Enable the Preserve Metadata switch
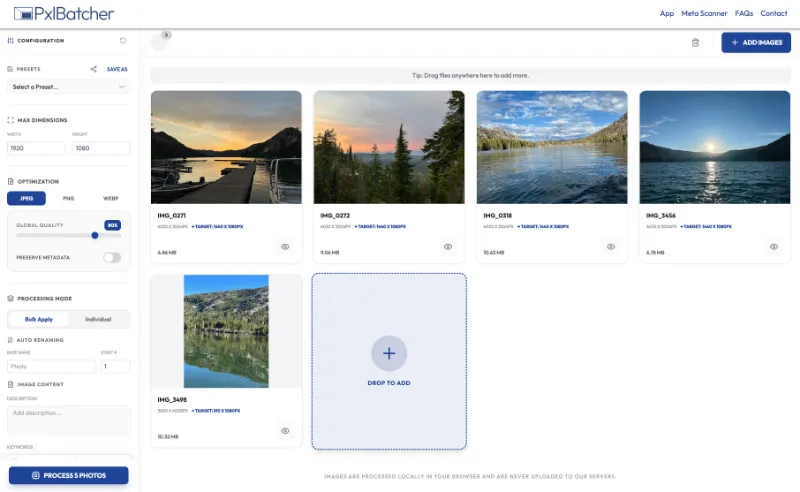This screenshot has width=800, height=492. coord(112,257)
